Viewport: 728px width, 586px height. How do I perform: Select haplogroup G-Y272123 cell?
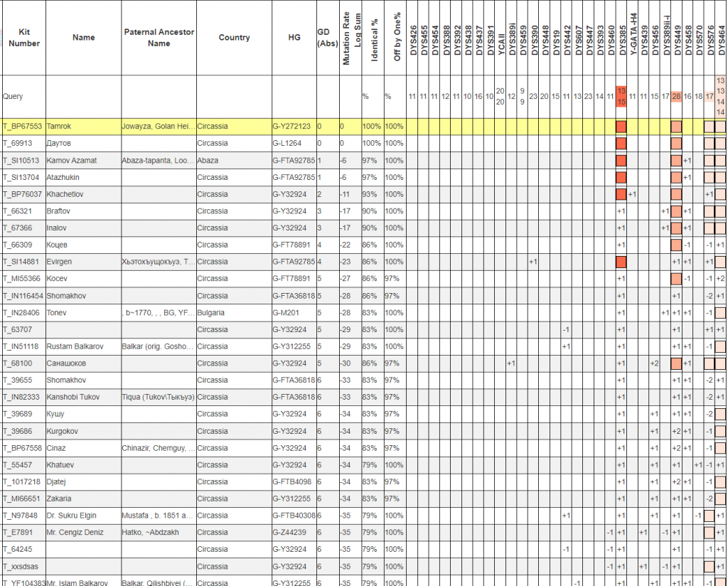pos(291,127)
